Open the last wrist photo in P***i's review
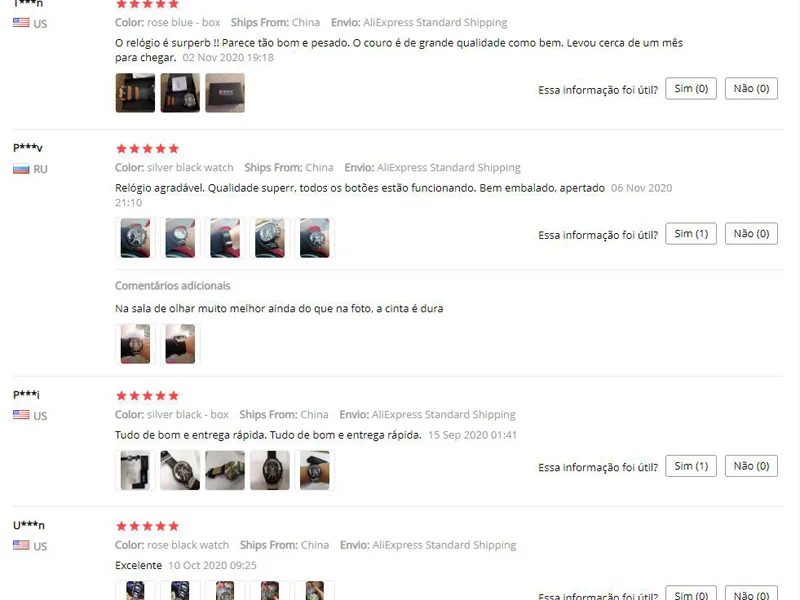800x600 pixels. [x=315, y=470]
